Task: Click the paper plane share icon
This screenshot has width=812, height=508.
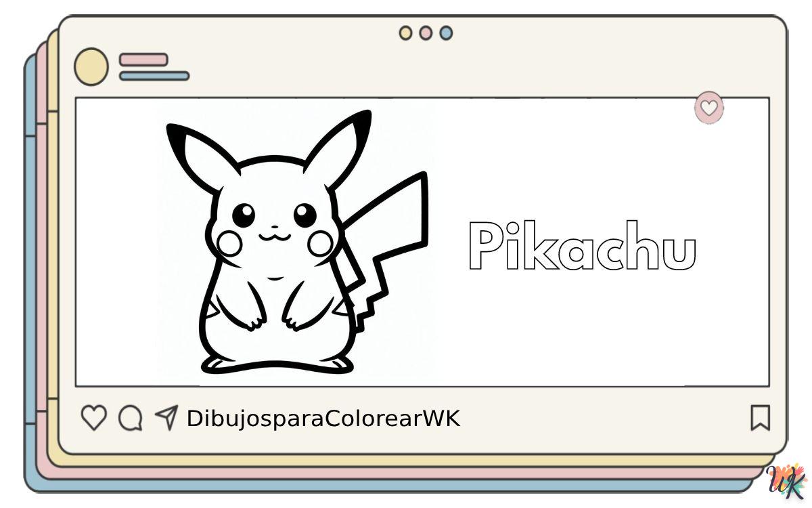Action: coord(166,417)
